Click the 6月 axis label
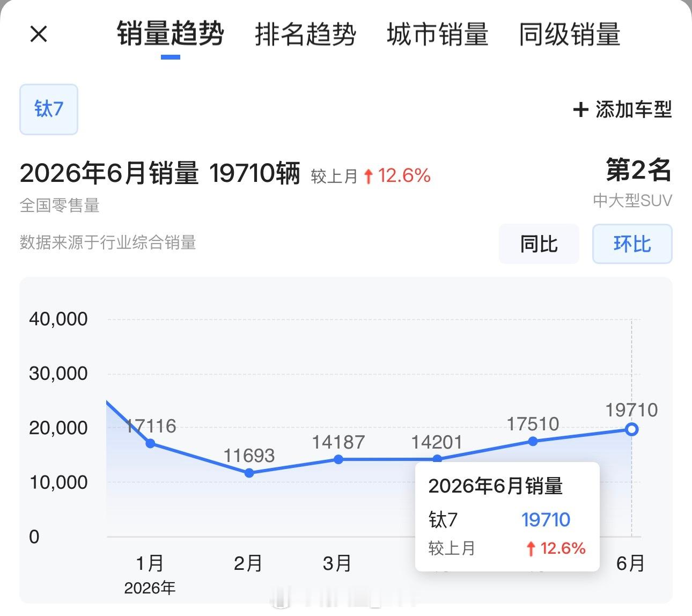This screenshot has height=616, width=692. (631, 563)
